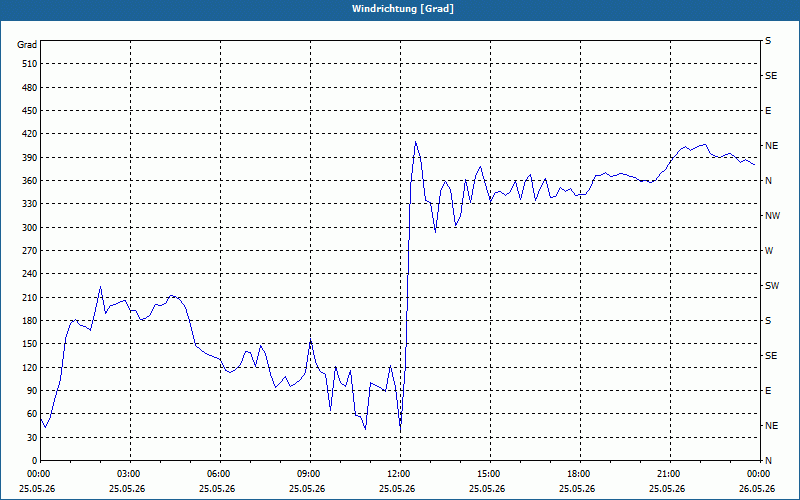Viewport: 800px width, 500px height.
Task: Select the 450 degree axis label
Action: point(30,111)
